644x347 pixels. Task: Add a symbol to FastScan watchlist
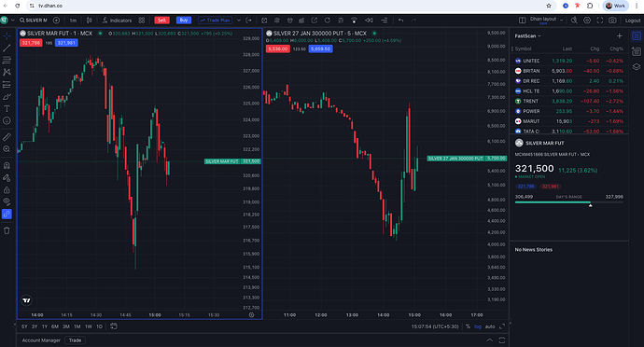[x=620, y=36]
